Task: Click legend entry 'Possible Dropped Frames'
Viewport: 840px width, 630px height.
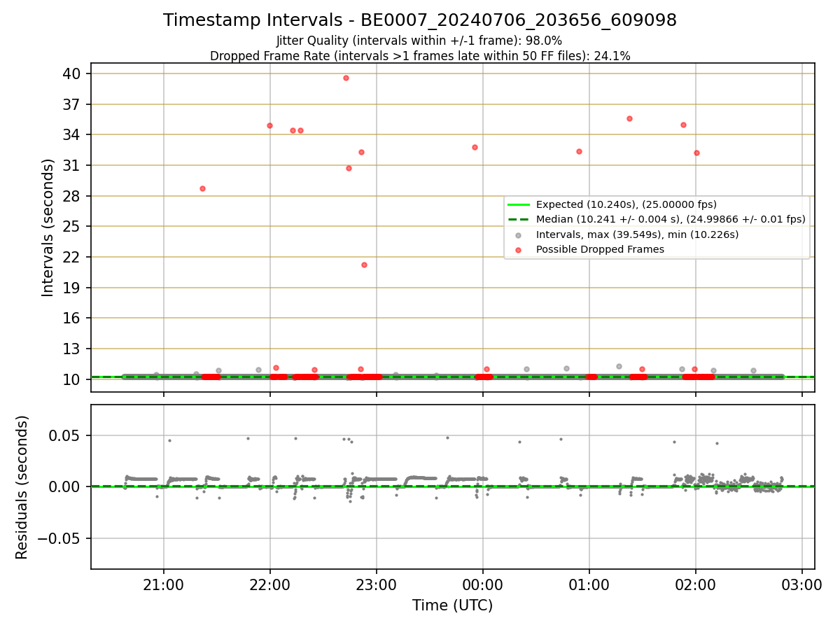Action: 600,249
